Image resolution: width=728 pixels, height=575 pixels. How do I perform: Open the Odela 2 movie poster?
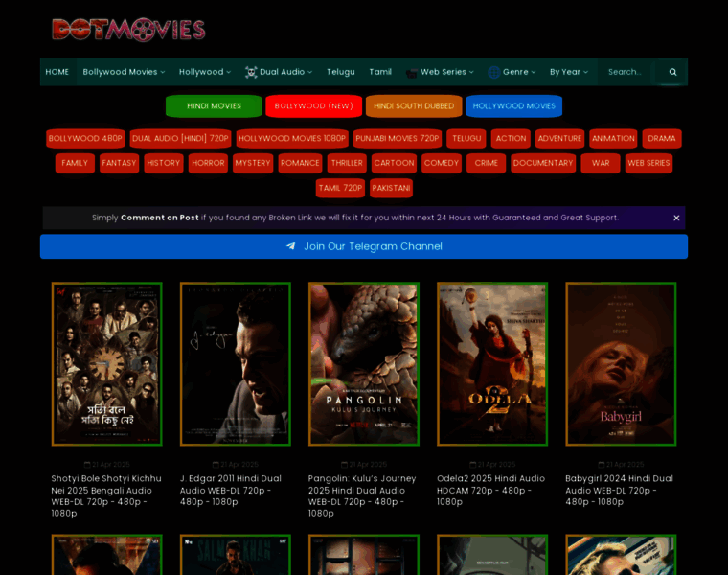click(492, 364)
